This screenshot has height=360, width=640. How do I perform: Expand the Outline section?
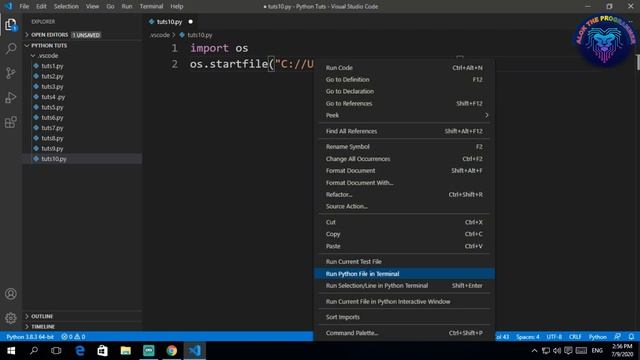tap(42, 316)
